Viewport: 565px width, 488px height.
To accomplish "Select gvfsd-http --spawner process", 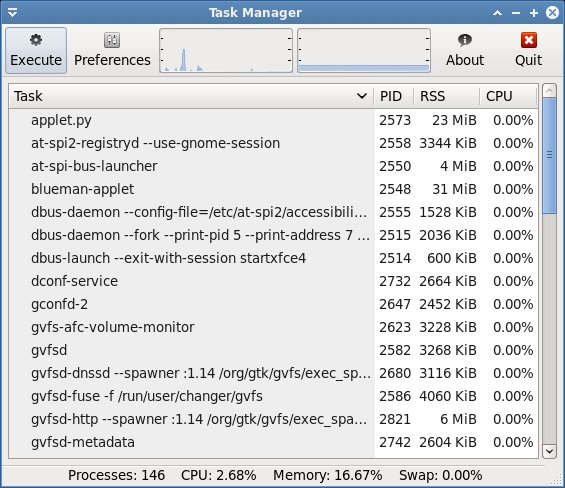I will (x=273, y=420).
